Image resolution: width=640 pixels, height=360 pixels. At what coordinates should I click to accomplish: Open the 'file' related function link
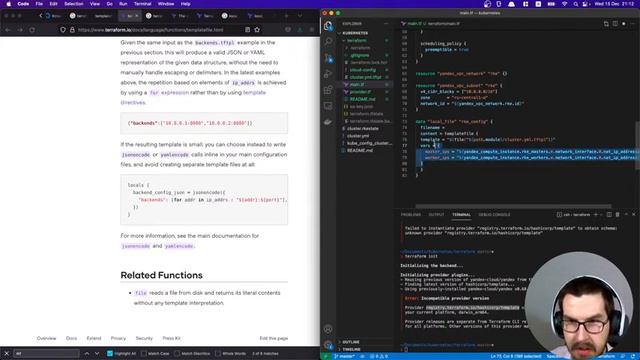tap(141, 293)
